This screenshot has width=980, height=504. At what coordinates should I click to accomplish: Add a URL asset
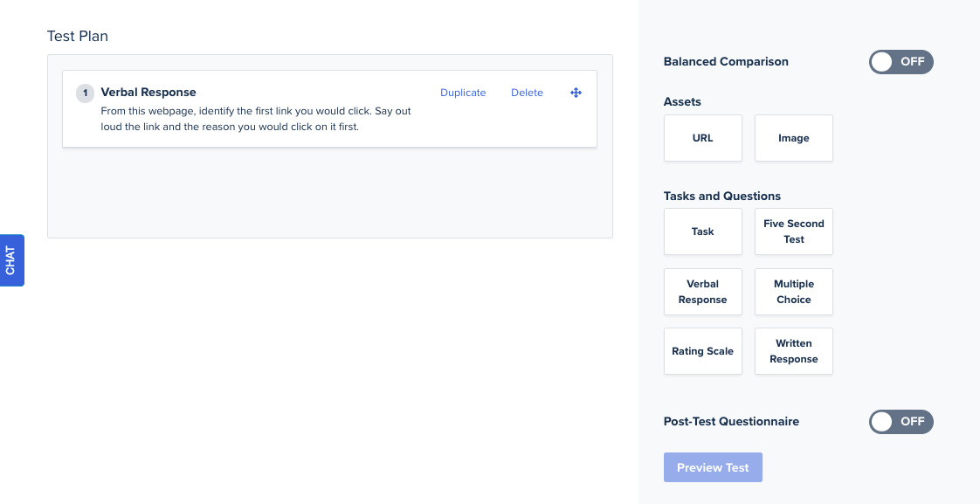coord(702,138)
